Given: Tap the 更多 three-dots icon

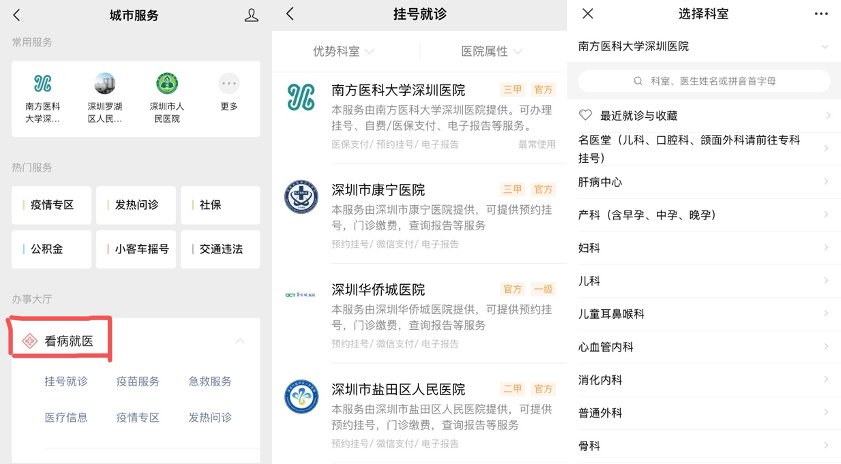Looking at the screenshot, I should (229, 84).
